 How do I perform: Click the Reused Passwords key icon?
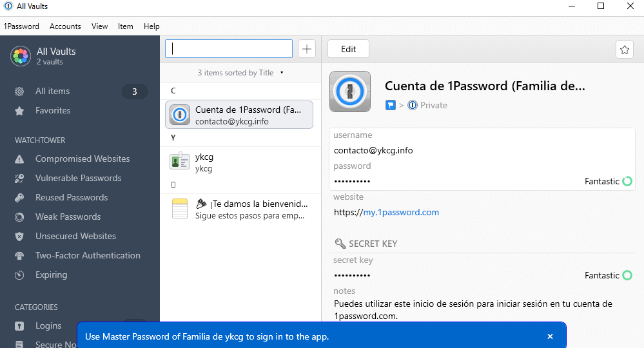[x=19, y=198]
